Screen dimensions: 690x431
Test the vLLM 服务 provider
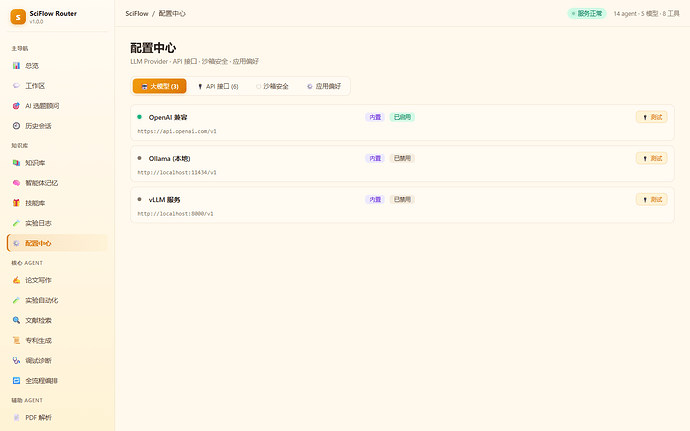[652, 199]
